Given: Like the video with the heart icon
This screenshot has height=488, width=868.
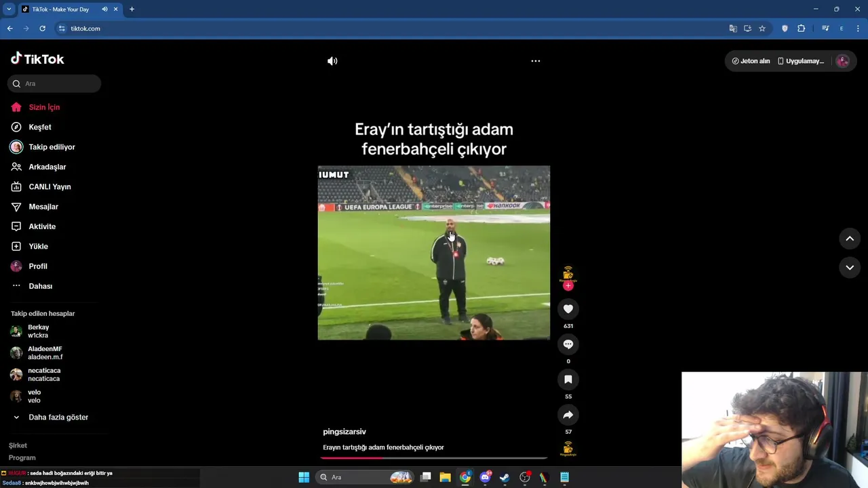Looking at the screenshot, I should (x=568, y=309).
